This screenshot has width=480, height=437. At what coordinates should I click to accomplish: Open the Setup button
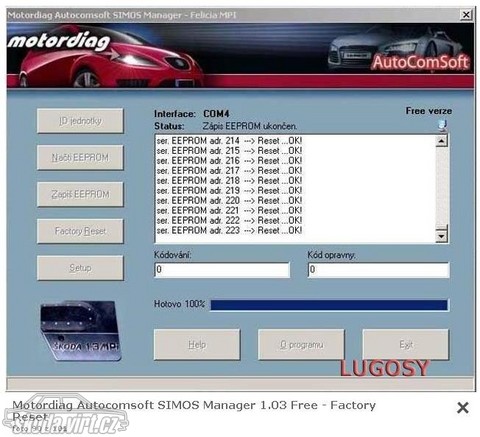point(80,268)
